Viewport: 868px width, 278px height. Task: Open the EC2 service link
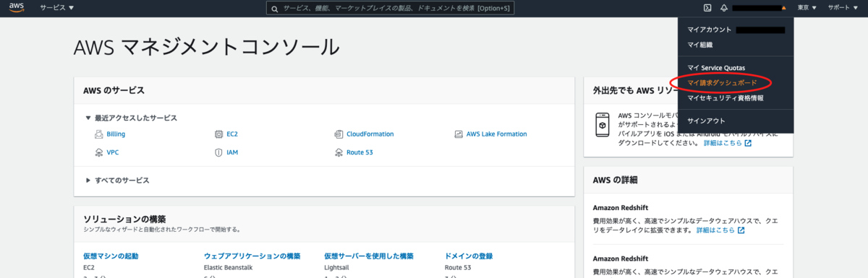[x=232, y=134]
